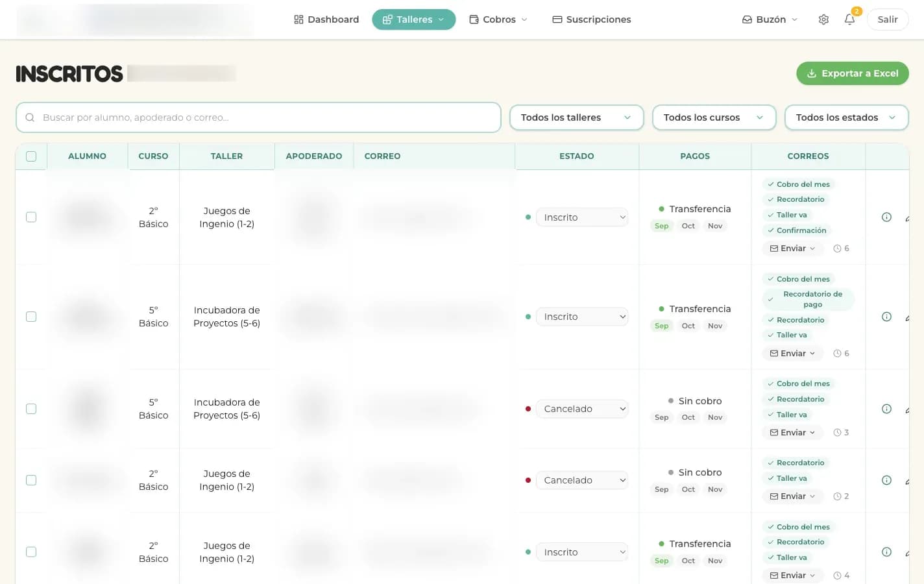This screenshot has width=924, height=584.
Task: Click the ESTADO column header
Action: [577, 156]
